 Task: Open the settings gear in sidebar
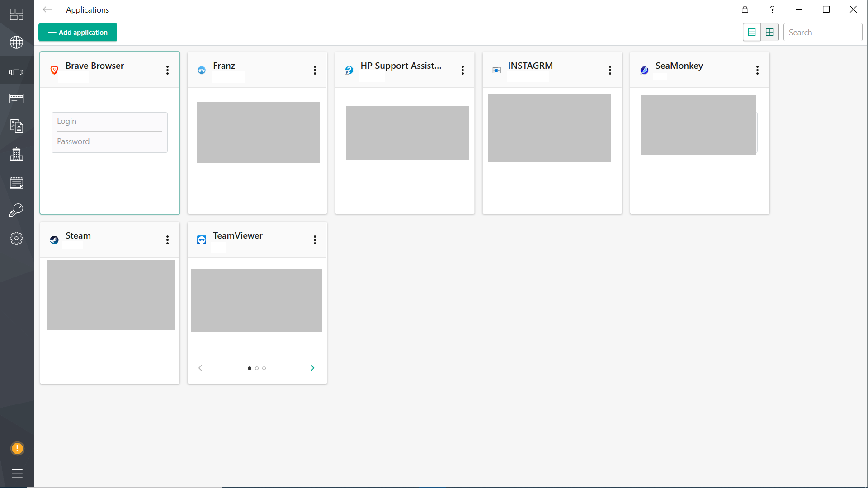pyautogui.click(x=17, y=238)
